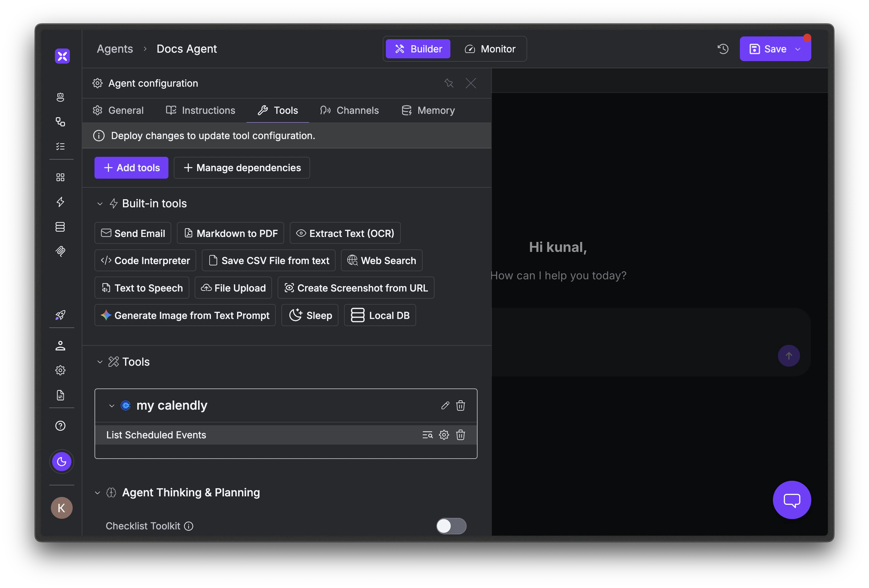
Task: Open the help question mark icon
Action: 61,426
